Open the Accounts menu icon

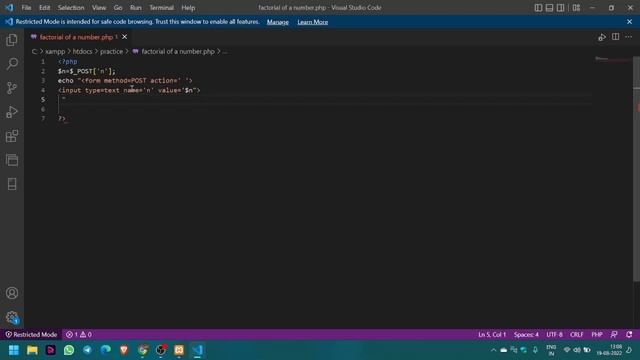(x=12, y=293)
